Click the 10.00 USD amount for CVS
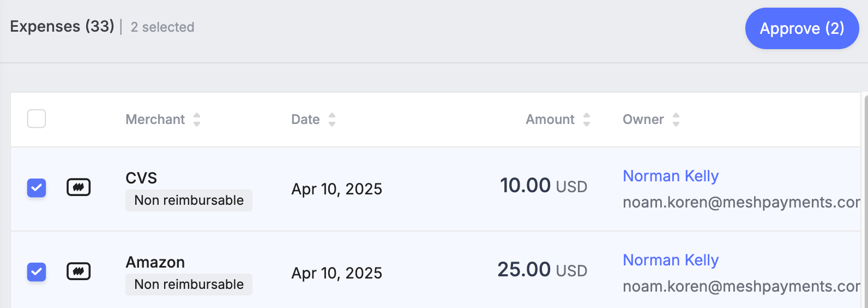 coord(544,186)
